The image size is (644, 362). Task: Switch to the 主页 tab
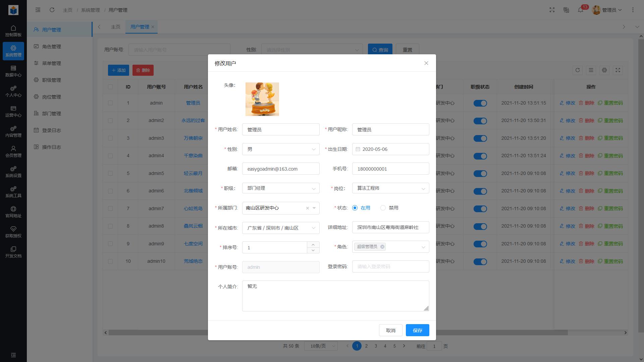[x=115, y=27]
